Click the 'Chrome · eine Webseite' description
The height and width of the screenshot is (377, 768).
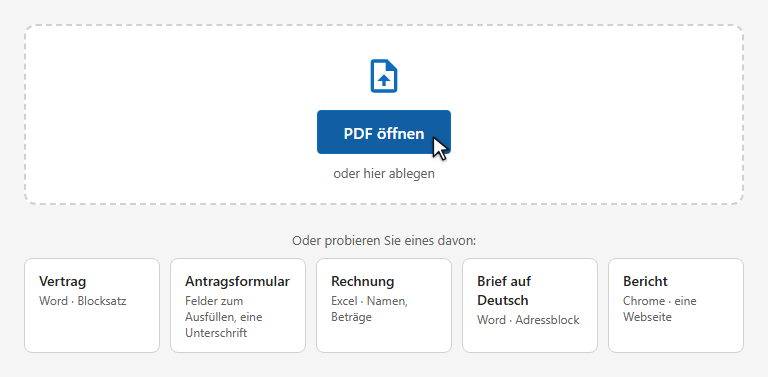[x=660, y=309]
